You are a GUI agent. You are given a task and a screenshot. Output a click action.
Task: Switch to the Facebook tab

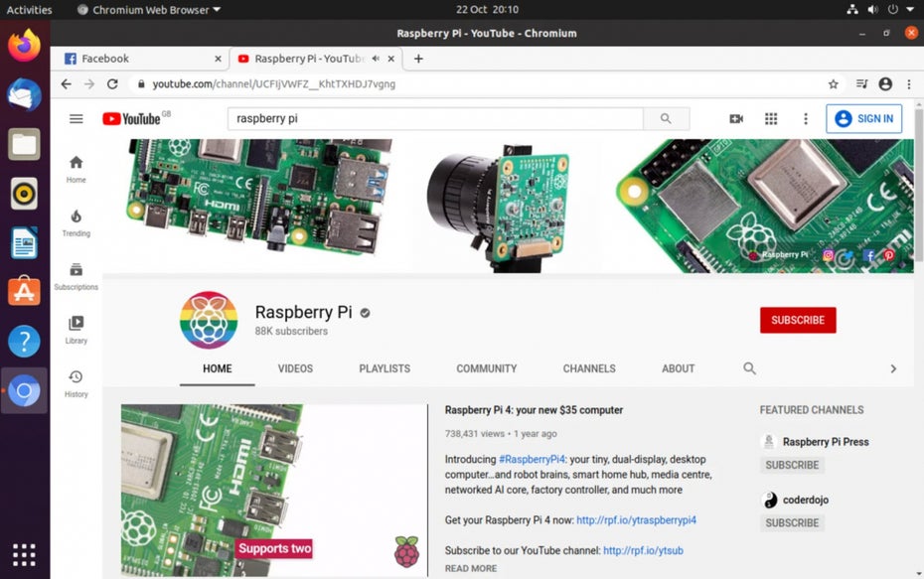[x=140, y=59]
